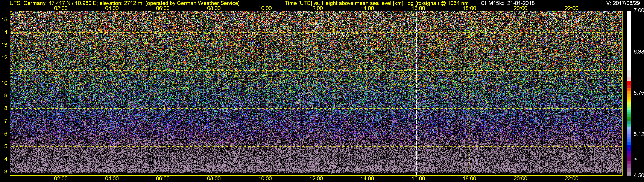
Task: Click "(operated by German Weather Service)" text
Action: click(193, 3)
